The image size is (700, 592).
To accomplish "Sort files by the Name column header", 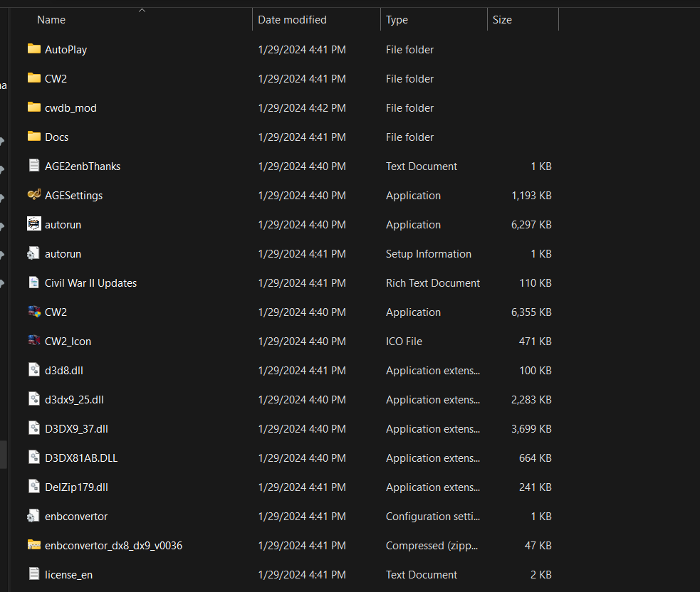I will point(51,20).
